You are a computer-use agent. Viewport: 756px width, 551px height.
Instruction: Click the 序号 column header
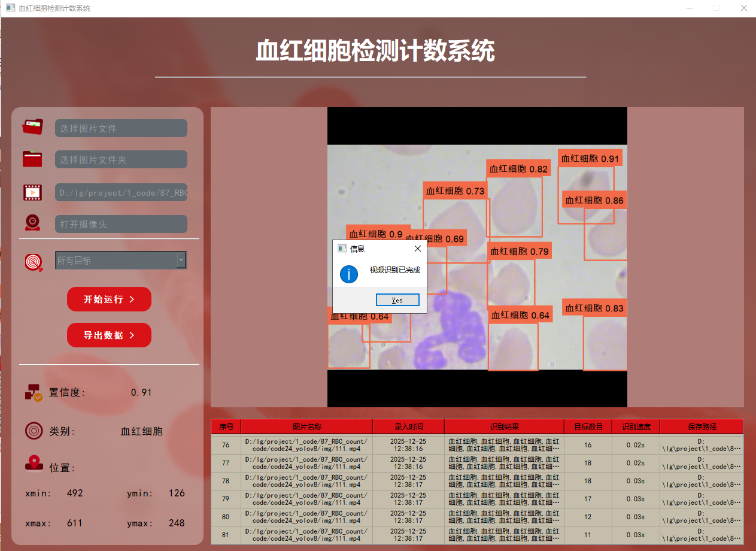click(226, 427)
